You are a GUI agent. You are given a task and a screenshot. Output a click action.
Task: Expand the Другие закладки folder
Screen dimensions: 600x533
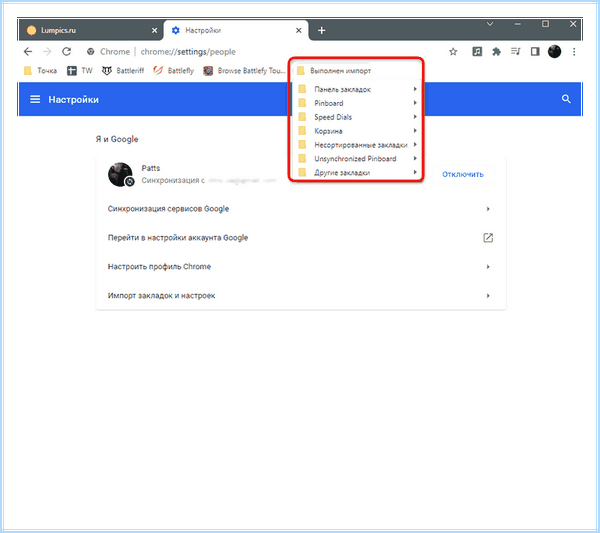tap(357, 173)
